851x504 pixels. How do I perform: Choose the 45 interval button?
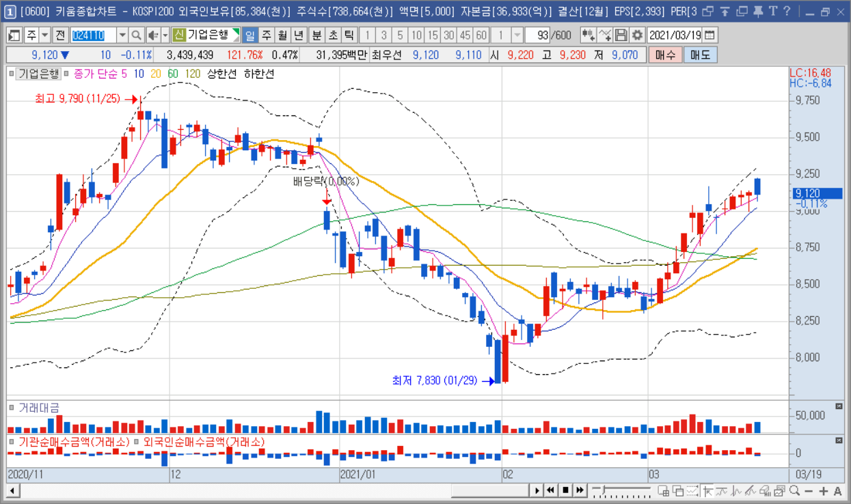[465, 35]
